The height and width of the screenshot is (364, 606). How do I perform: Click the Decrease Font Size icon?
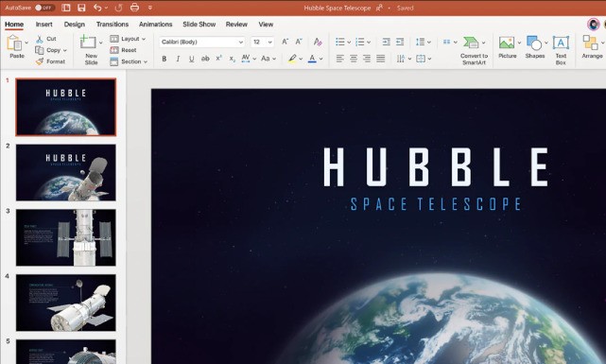[299, 42]
